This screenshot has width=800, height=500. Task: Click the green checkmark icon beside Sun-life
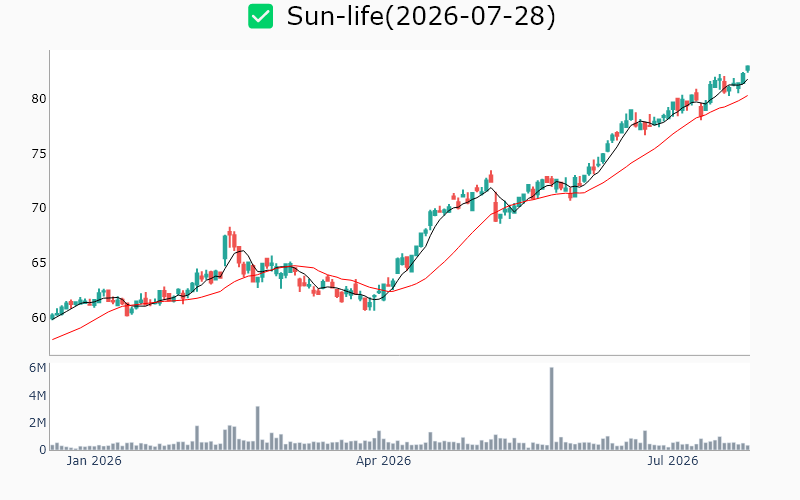click(x=260, y=16)
